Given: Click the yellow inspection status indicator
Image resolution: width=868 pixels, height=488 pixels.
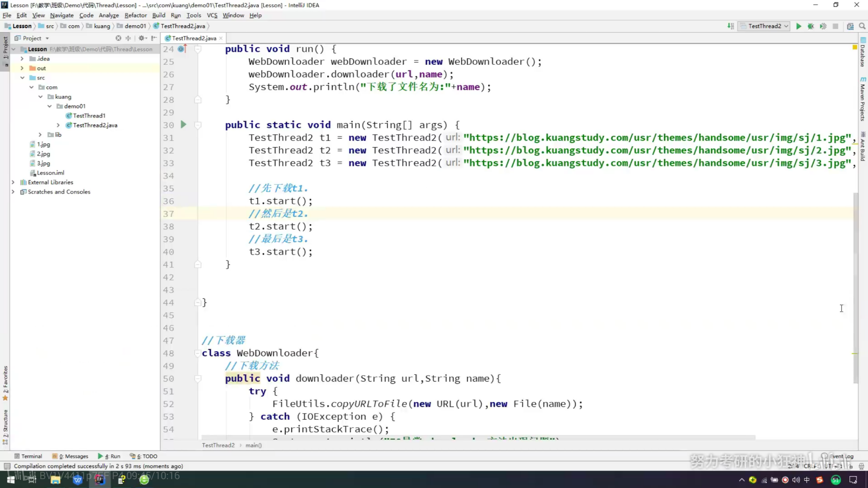Looking at the screenshot, I should coord(855,47).
